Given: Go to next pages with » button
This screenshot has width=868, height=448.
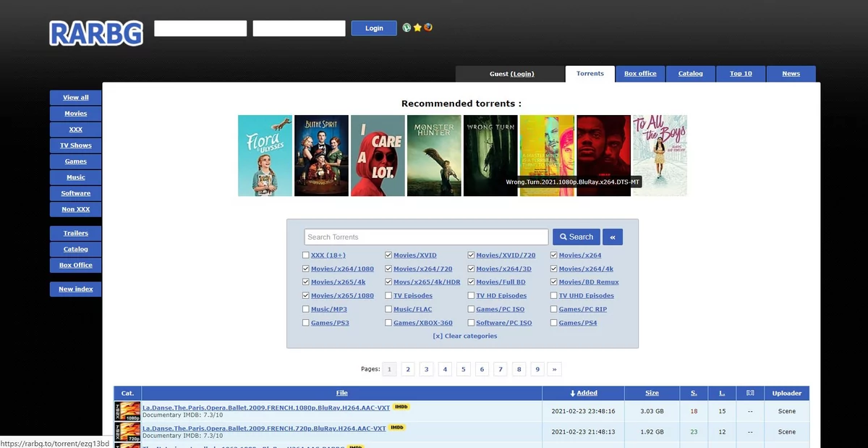Looking at the screenshot, I should (555, 369).
